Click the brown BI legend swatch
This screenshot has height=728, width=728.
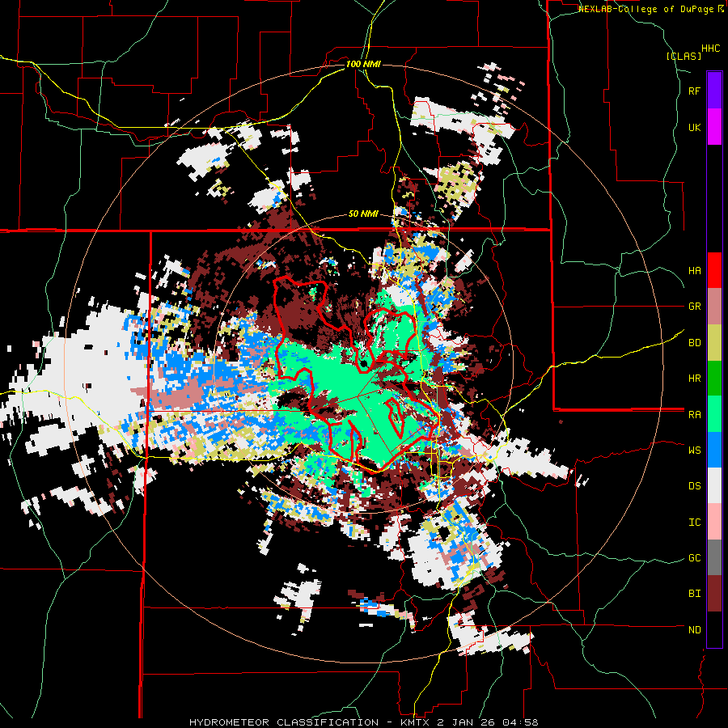714,594
